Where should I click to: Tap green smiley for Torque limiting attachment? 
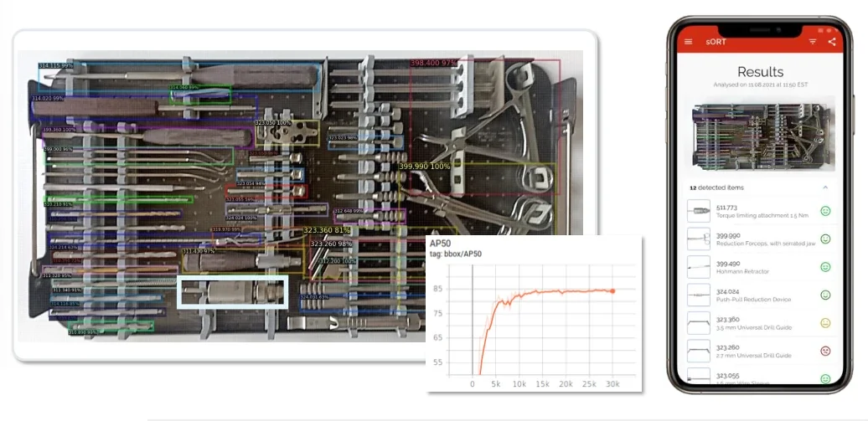point(825,211)
